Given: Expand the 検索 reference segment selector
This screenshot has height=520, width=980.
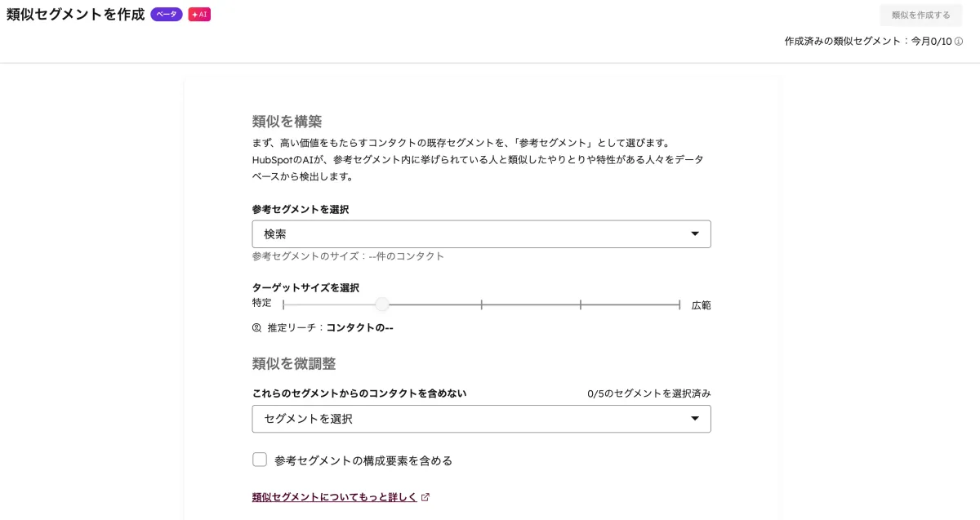Looking at the screenshot, I should [x=481, y=233].
